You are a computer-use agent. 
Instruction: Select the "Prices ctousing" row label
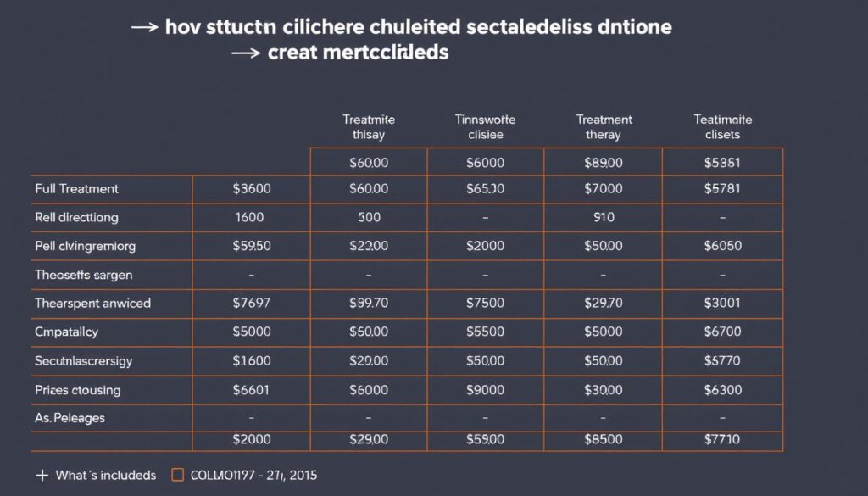click(x=77, y=390)
